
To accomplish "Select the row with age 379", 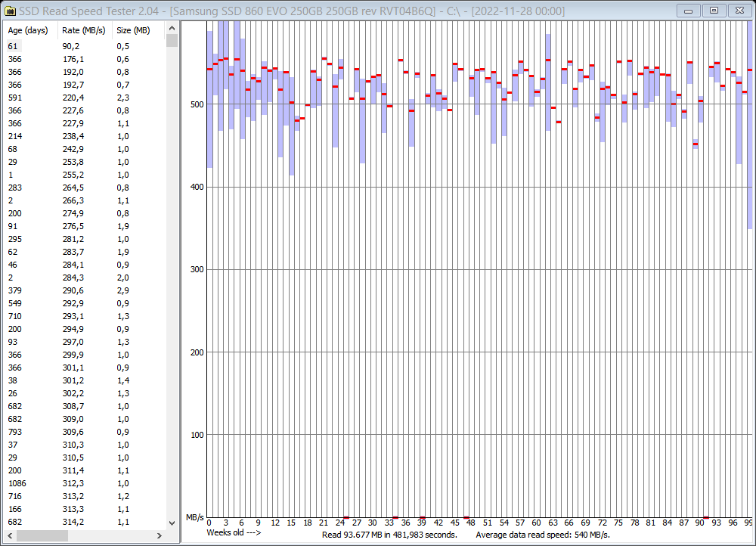I will (x=85, y=290).
